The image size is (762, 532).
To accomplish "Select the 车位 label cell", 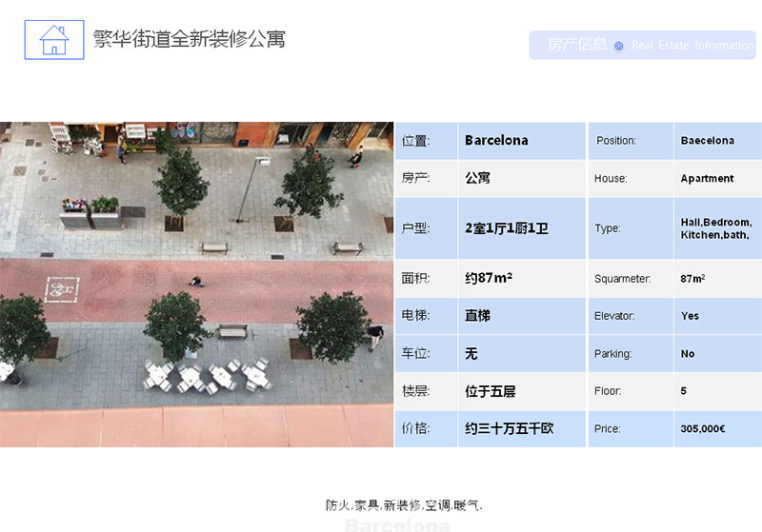I will [426, 353].
